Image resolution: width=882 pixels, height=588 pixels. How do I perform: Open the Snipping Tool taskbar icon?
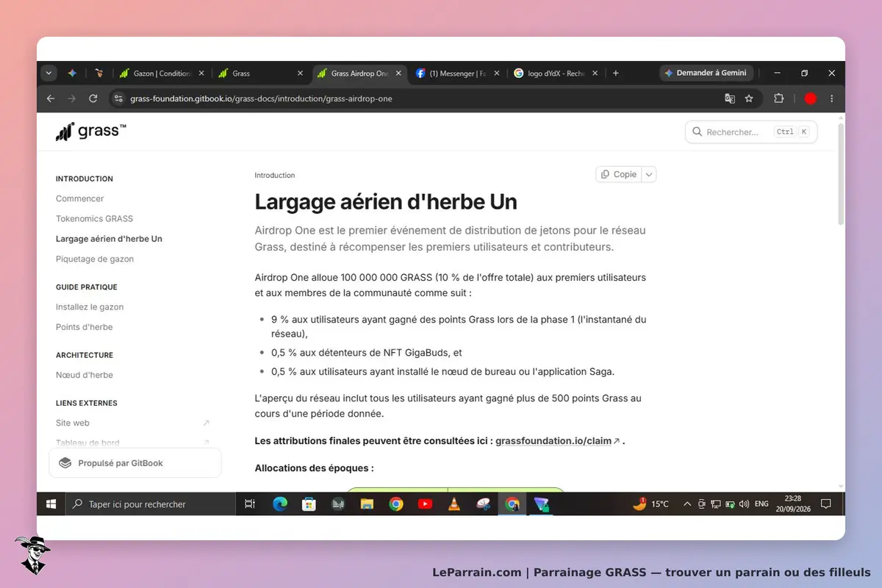pyautogui.click(x=483, y=504)
